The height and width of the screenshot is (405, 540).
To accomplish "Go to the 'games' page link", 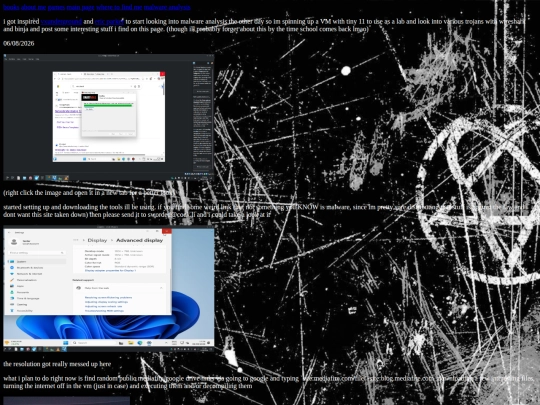I will (x=56, y=7).
